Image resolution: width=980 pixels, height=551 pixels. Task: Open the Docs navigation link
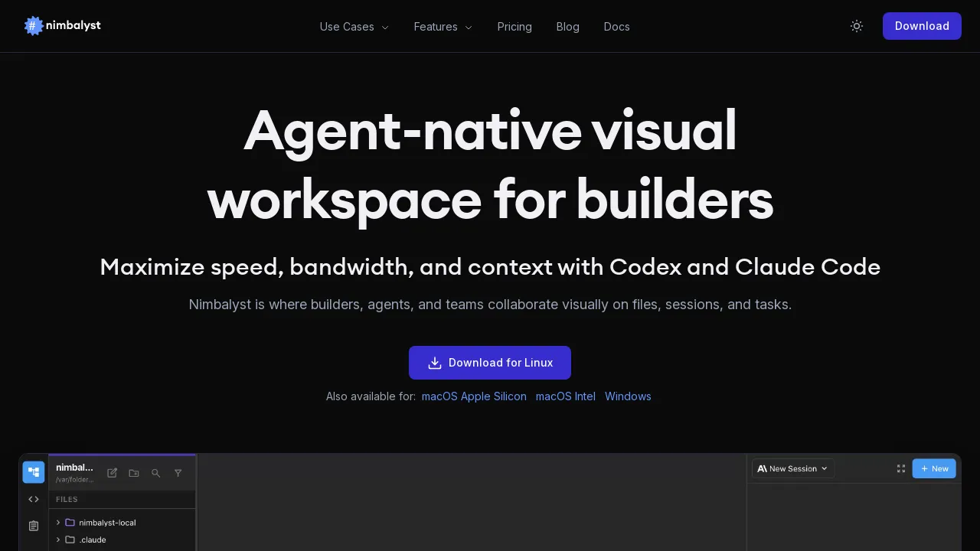coord(616,27)
